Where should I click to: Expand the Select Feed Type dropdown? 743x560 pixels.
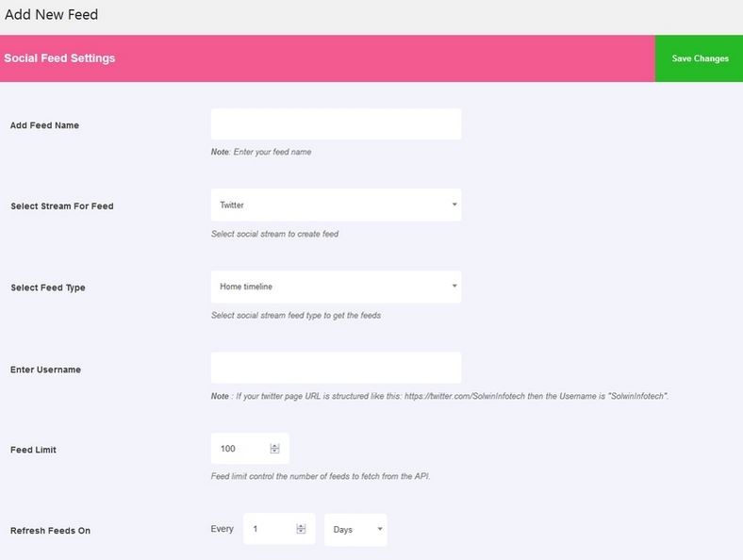click(x=336, y=287)
